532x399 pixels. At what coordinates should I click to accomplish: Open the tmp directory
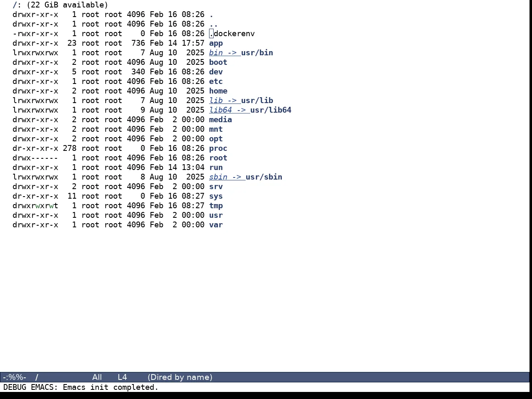tap(216, 206)
